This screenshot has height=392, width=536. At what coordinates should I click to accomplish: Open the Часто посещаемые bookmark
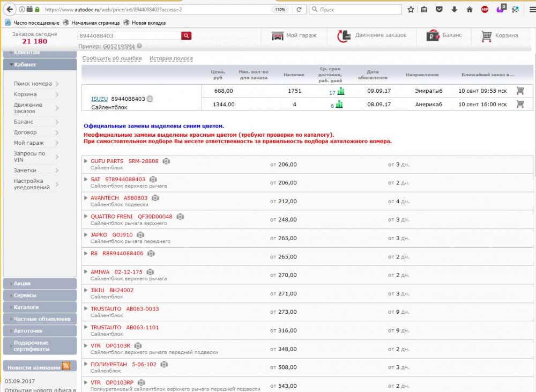coord(32,23)
